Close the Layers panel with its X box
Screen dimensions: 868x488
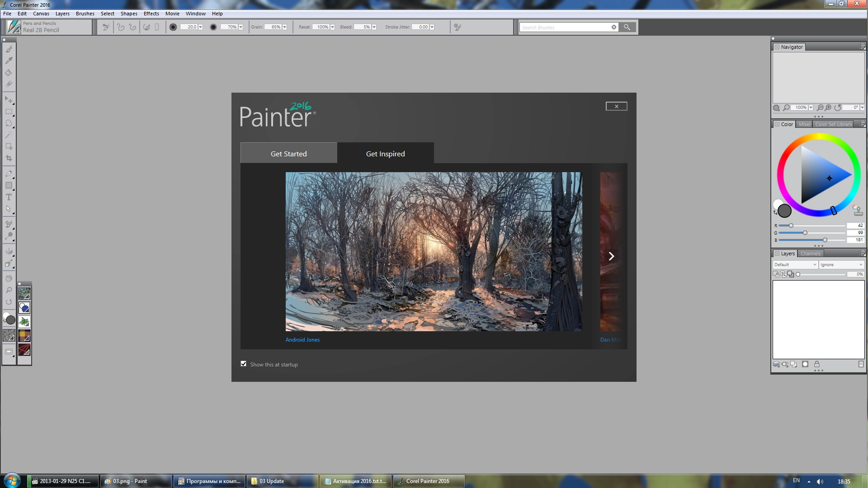pyautogui.click(x=777, y=253)
